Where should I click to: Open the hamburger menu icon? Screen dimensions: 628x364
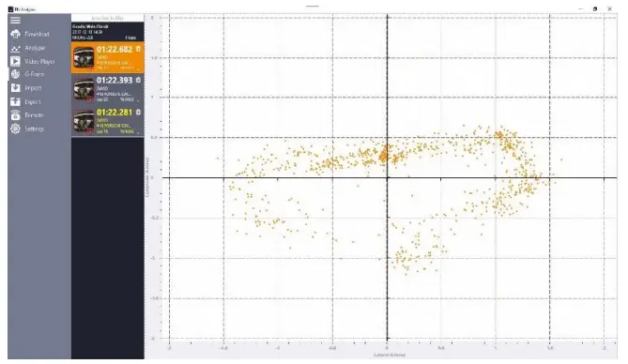[x=15, y=20]
